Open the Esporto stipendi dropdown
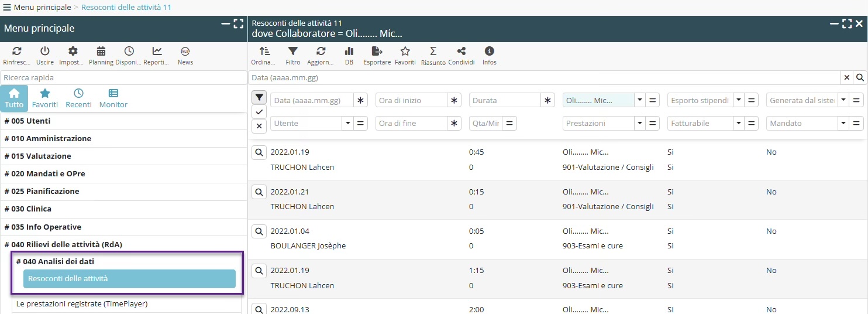Screen dimensions: 868x314 pos(739,101)
